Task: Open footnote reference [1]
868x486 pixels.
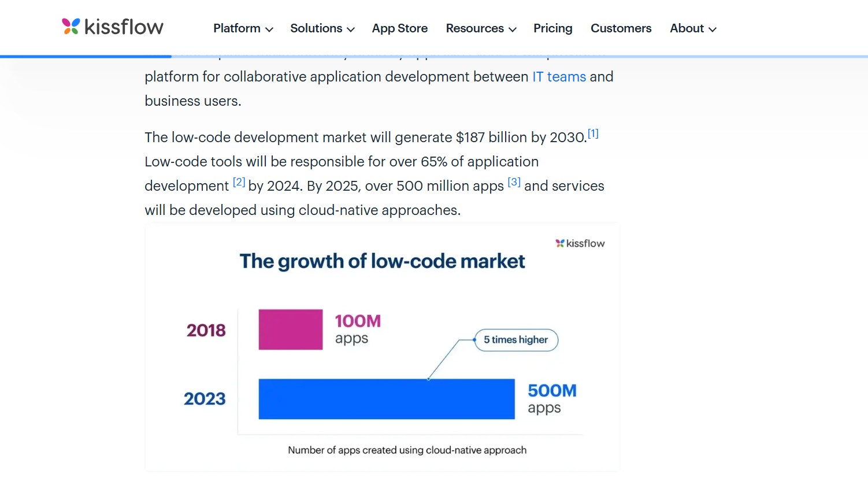Action: 593,132
